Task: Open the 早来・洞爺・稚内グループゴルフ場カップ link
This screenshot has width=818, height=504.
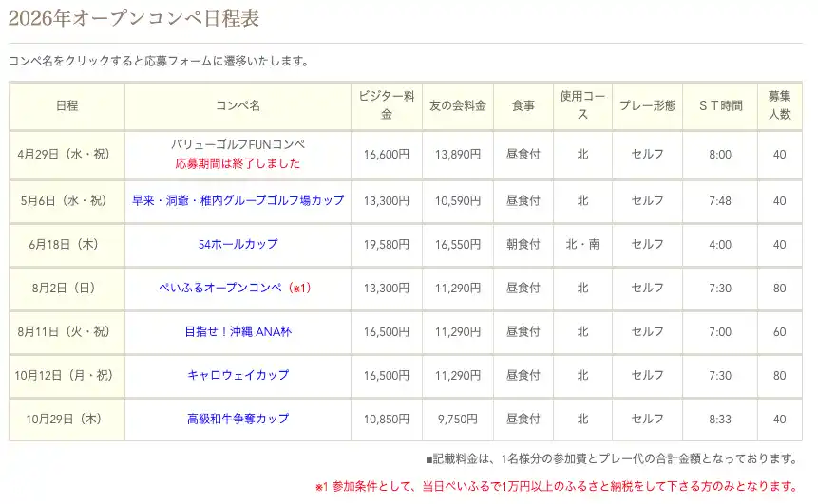Action: point(238,201)
